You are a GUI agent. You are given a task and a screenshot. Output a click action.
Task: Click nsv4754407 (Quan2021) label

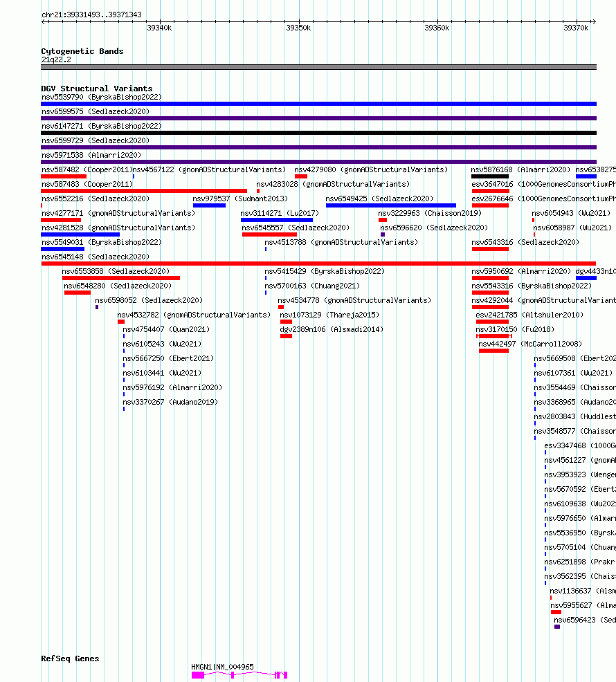pyautogui.click(x=166, y=329)
